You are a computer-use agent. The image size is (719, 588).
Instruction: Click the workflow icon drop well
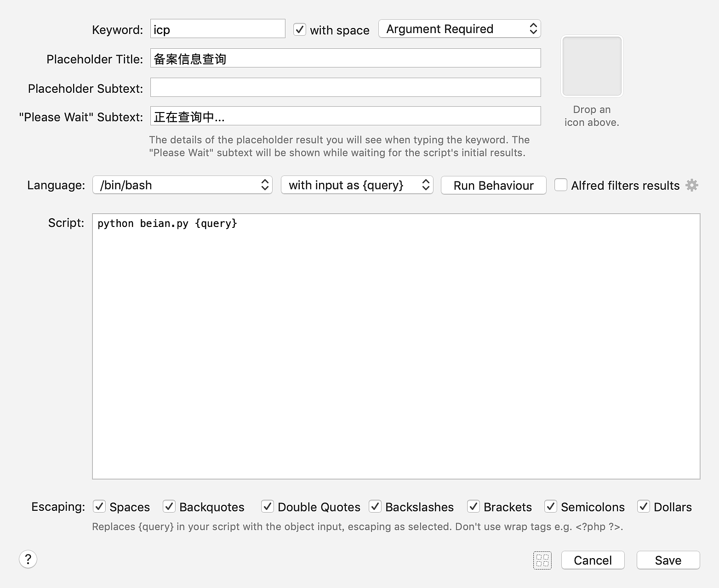click(592, 66)
